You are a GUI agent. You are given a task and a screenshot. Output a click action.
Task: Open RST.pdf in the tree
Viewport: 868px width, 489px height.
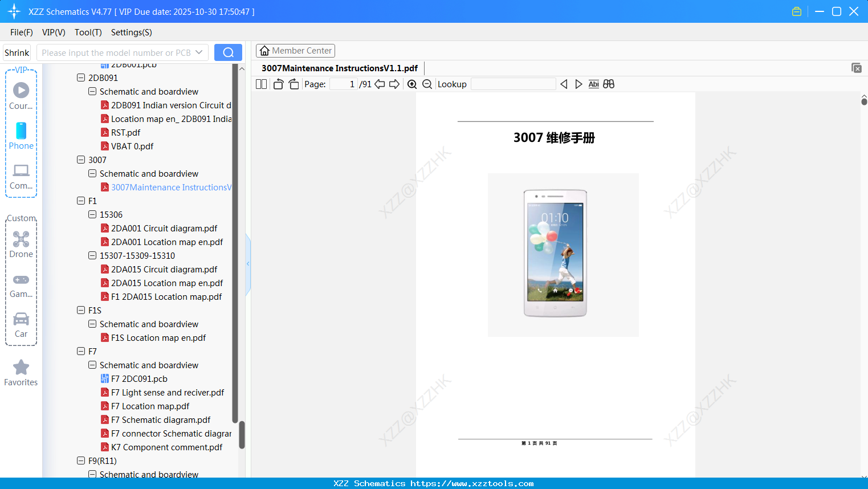click(x=125, y=132)
